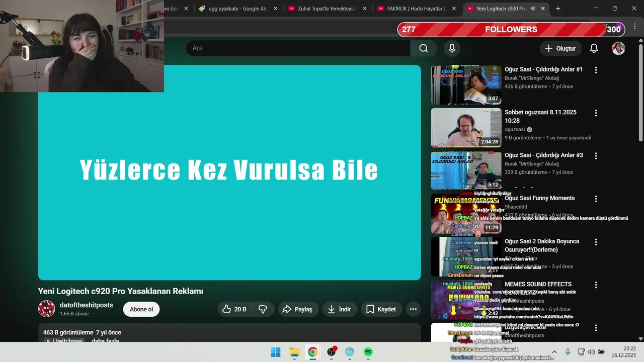Play Oğuz Sasi - Çıldırdığı Anlar #1 thumbnail

click(466, 85)
